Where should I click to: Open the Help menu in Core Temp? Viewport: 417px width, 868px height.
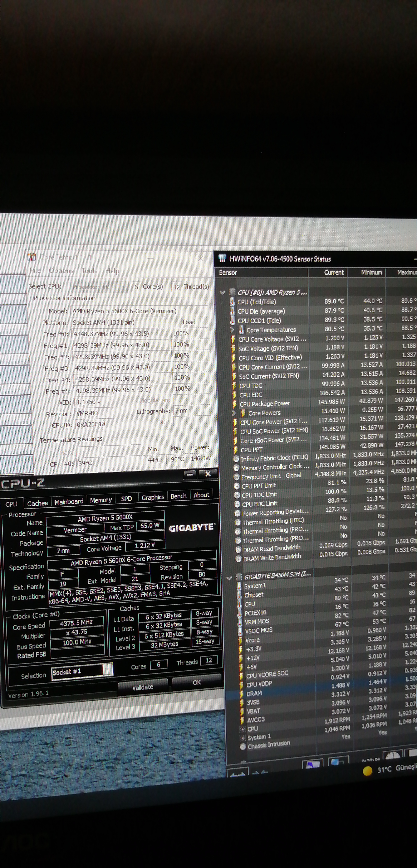[x=112, y=271]
